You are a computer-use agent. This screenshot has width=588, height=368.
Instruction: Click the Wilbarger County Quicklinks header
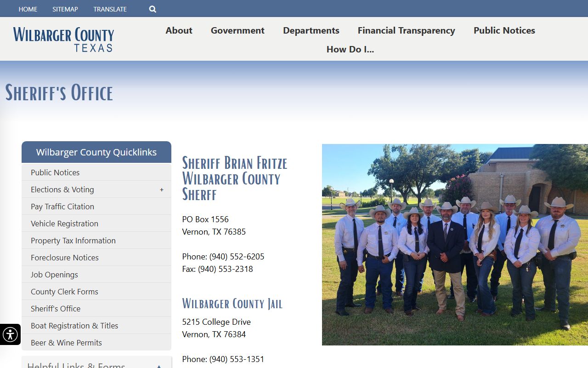click(x=96, y=152)
